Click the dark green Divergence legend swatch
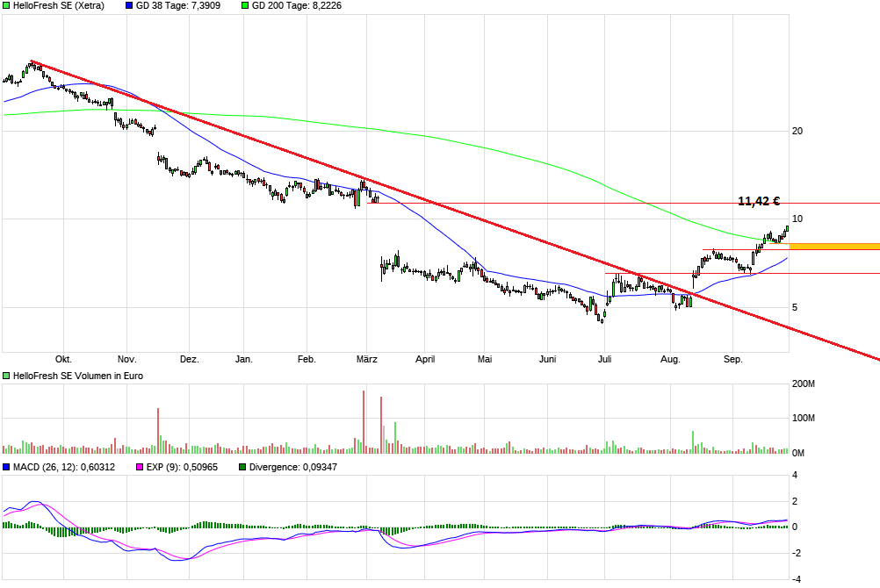 [x=242, y=467]
